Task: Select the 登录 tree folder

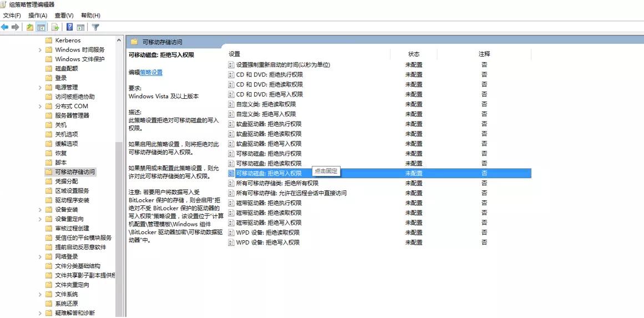Action: pos(61,78)
